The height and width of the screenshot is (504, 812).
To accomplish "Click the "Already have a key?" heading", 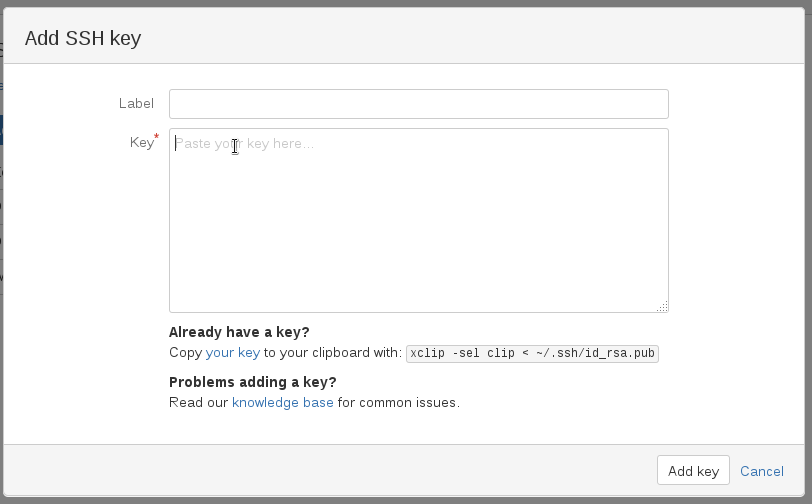I will point(239,332).
